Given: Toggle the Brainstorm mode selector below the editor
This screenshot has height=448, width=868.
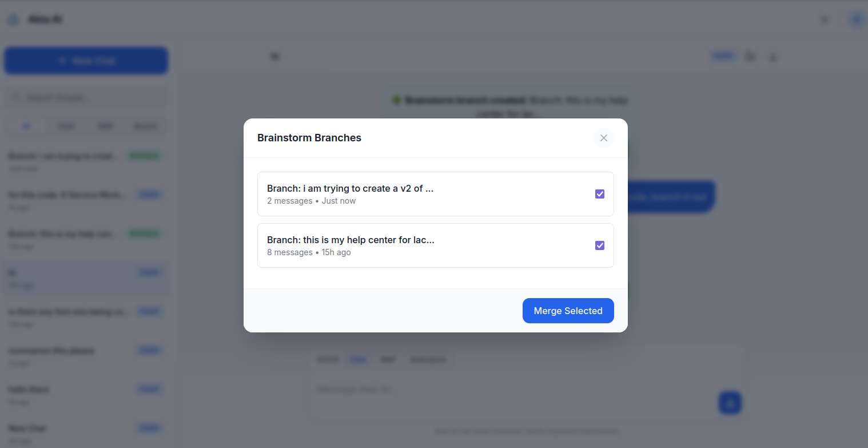Looking at the screenshot, I should pos(428,359).
